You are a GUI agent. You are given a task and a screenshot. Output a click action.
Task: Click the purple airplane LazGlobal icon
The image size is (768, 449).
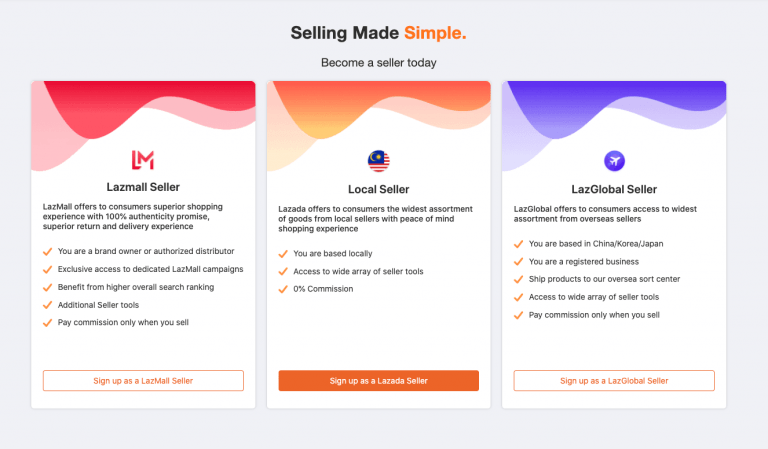tap(614, 161)
